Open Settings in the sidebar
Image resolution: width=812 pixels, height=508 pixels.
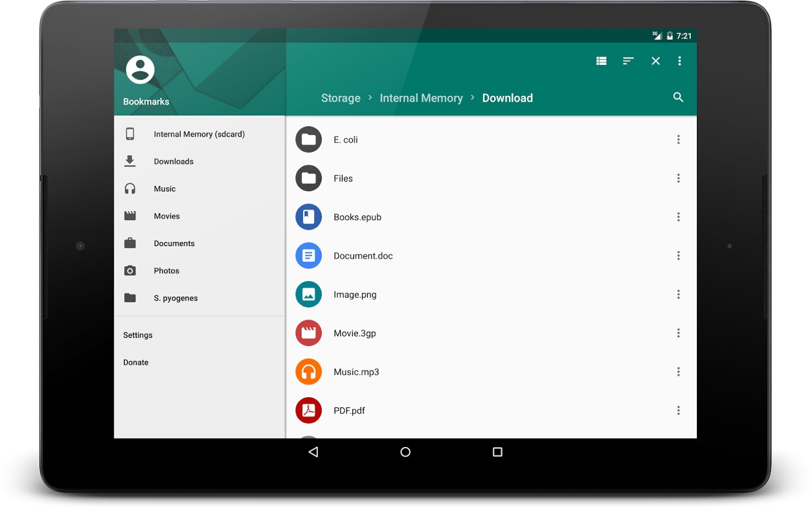[138, 335]
